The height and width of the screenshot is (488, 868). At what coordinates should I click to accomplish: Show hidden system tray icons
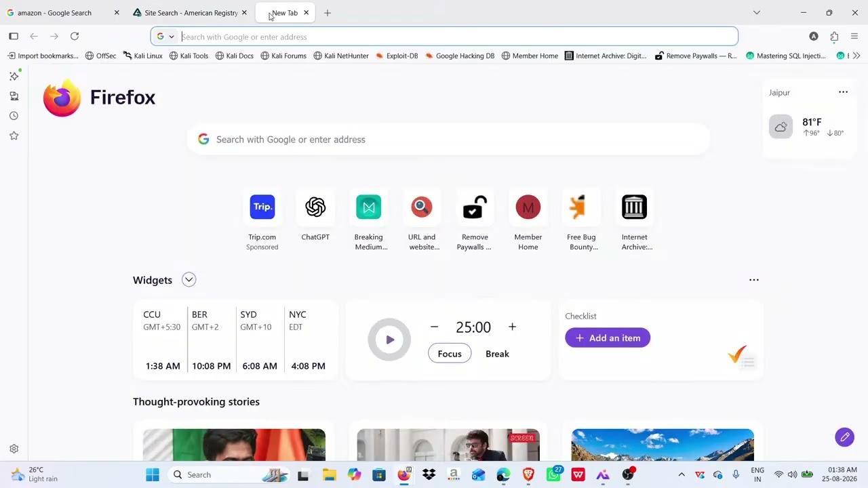[x=682, y=474]
